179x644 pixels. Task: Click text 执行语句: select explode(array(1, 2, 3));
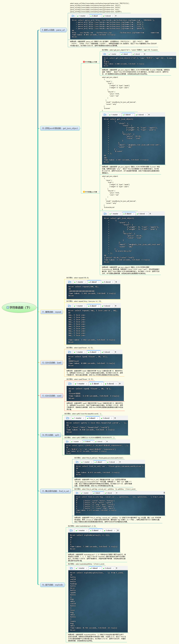click(82, 526)
